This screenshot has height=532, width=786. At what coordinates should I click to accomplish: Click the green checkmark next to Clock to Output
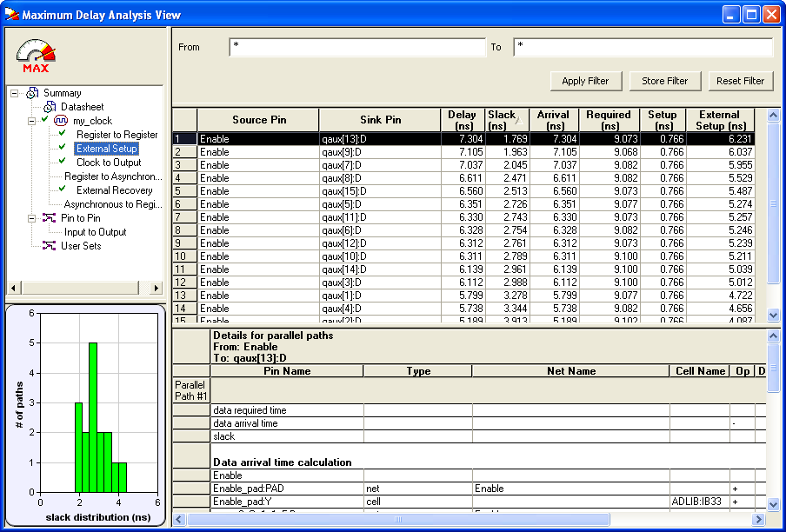pos(62,162)
